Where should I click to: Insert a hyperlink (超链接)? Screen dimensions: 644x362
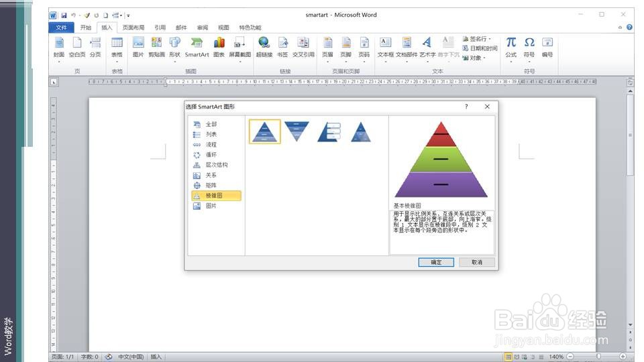tap(264, 48)
